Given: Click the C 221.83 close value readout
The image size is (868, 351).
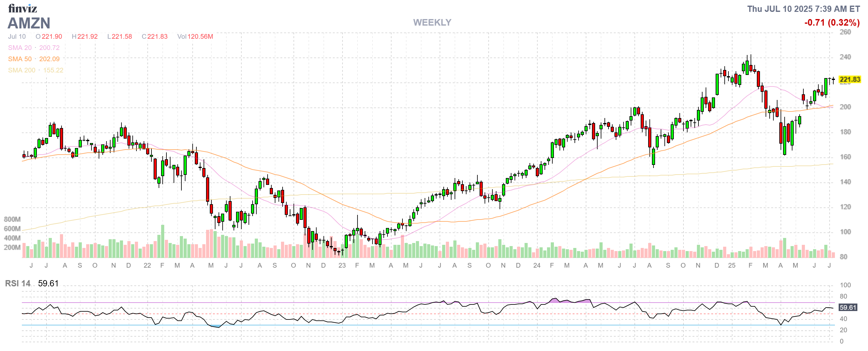Looking at the screenshot, I should click(x=155, y=36).
